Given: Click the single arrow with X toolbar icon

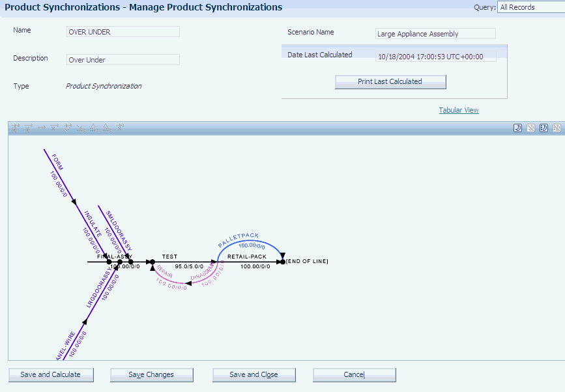Looking at the screenshot, I should 55,128.
